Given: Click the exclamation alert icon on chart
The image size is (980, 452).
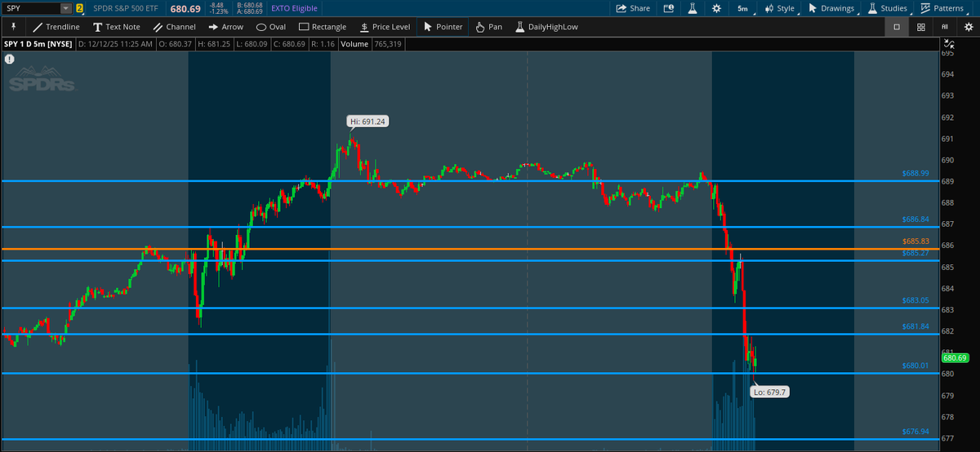Looking at the screenshot, I should (x=10, y=59).
